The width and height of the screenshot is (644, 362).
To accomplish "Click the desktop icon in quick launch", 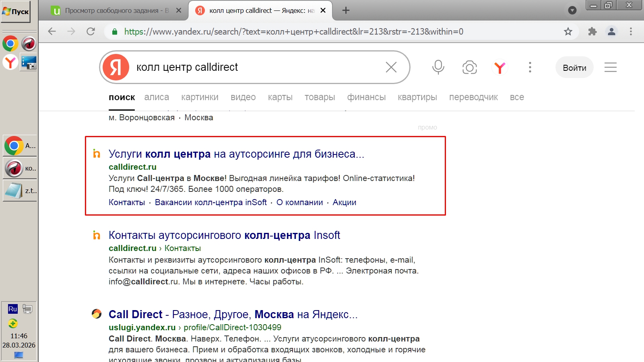I will [x=29, y=62].
